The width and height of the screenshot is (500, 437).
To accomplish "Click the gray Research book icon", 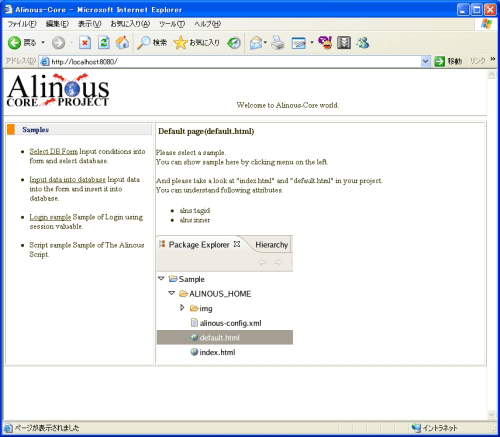I will click(x=344, y=43).
